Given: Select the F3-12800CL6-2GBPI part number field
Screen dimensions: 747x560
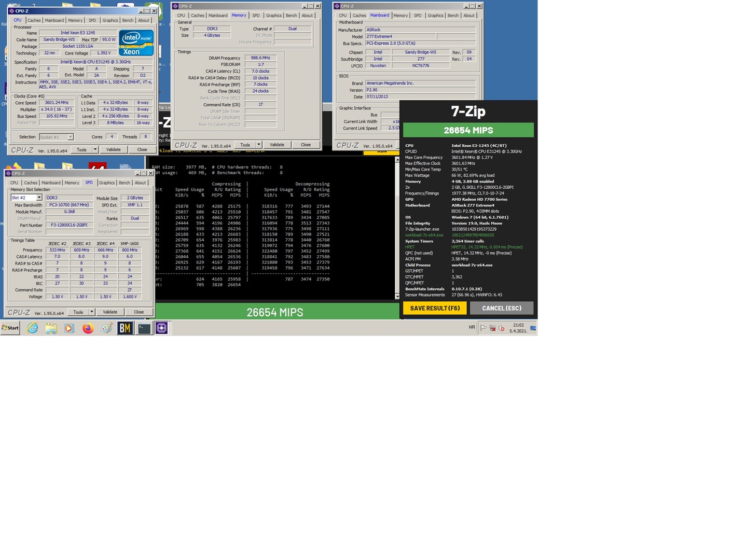Looking at the screenshot, I should point(70,225).
